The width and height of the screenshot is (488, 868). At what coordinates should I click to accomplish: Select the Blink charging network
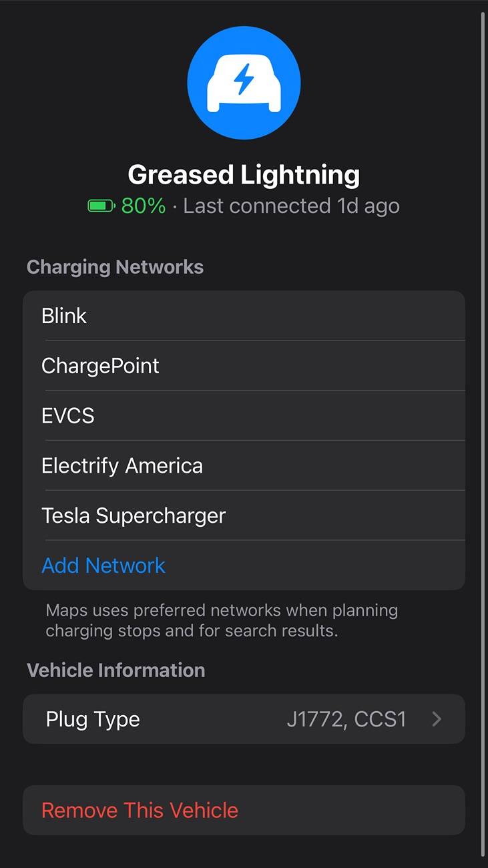click(x=244, y=315)
